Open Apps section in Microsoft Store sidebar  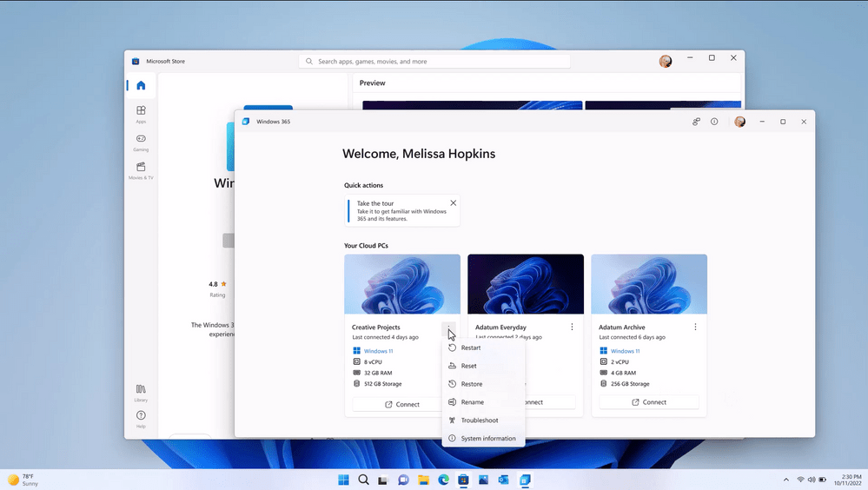141,114
